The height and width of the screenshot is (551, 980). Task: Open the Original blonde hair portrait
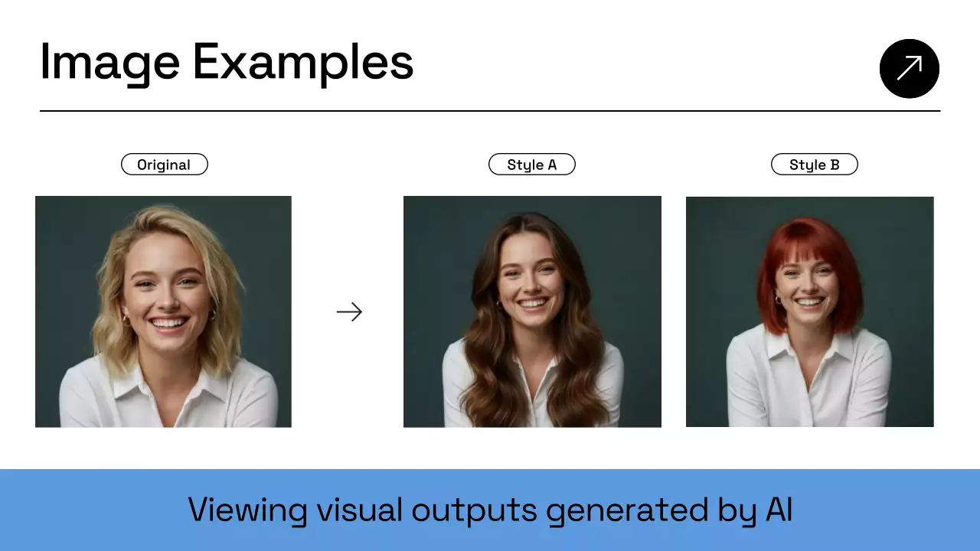pyautogui.click(x=163, y=311)
